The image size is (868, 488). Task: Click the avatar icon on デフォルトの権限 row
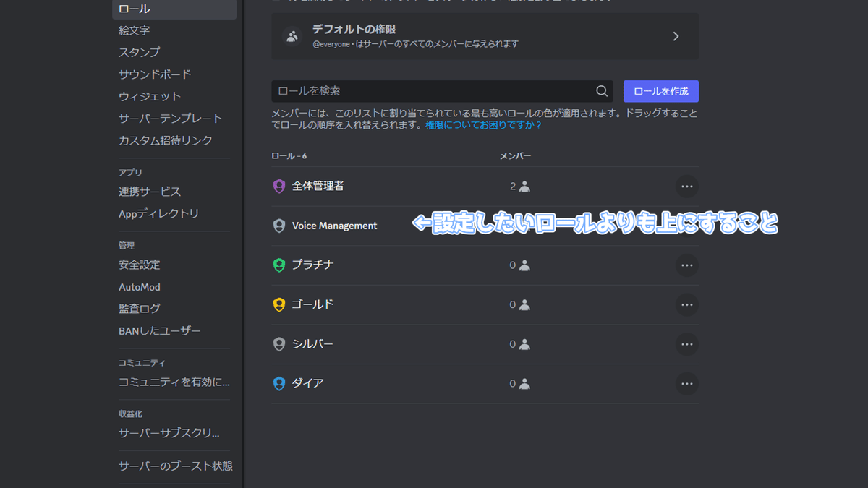coord(291,36)
